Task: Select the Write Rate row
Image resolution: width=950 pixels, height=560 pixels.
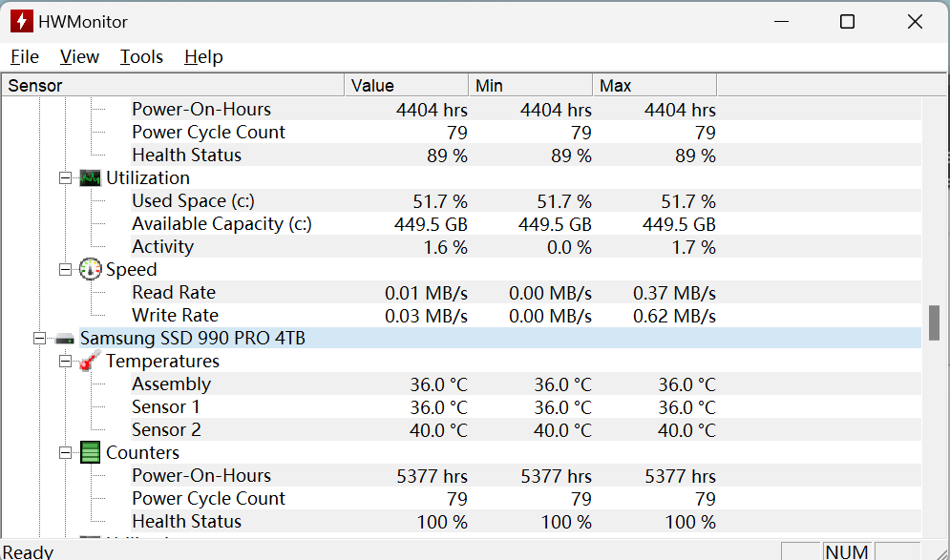Action: (x=175, y=316)
